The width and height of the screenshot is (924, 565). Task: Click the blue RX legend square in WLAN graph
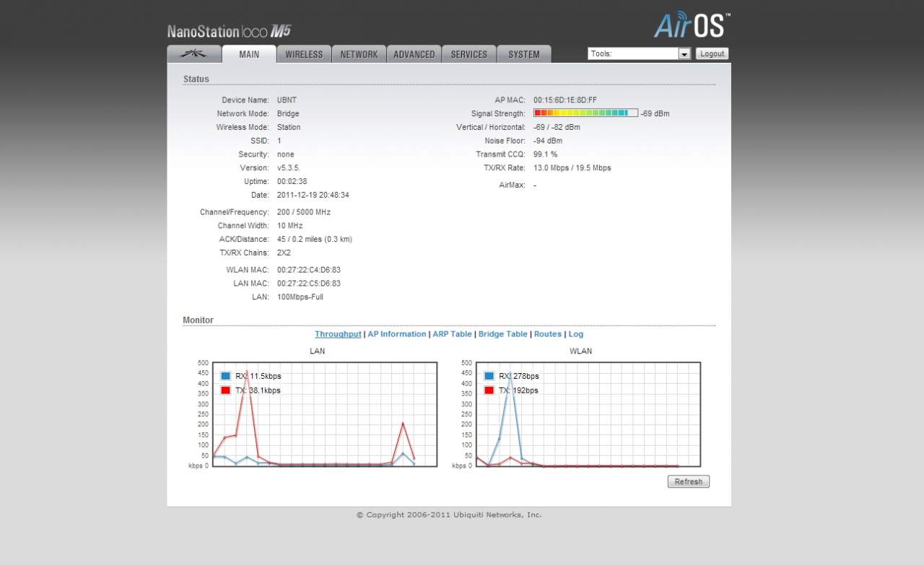489,376
